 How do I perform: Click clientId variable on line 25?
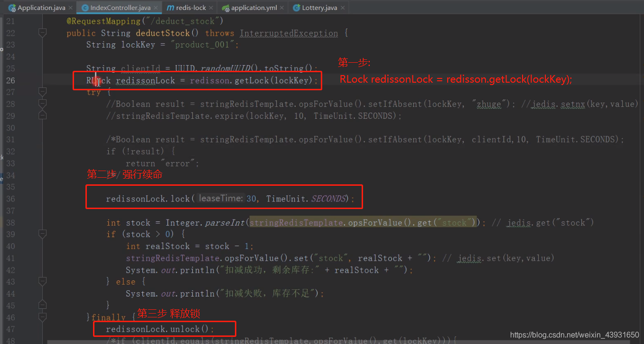click(x=140, y=68)
